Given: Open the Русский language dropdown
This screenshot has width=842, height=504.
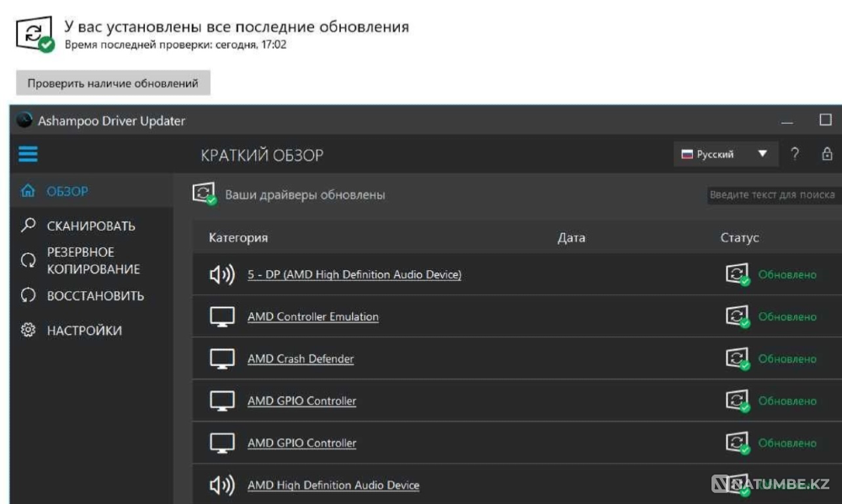Looking at the screenshot, I should [727, 154].
